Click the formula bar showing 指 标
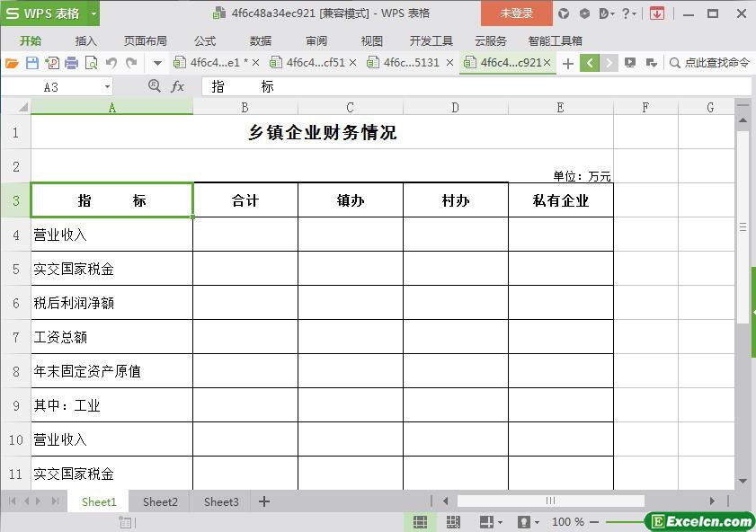 point(476,87)
